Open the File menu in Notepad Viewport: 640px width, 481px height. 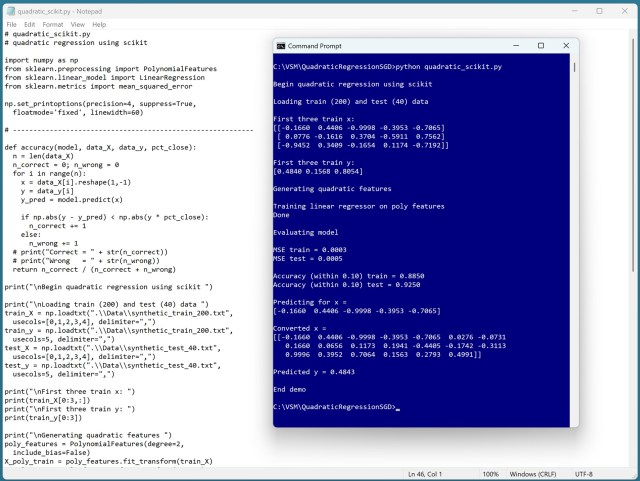click(x=12, y=24)
